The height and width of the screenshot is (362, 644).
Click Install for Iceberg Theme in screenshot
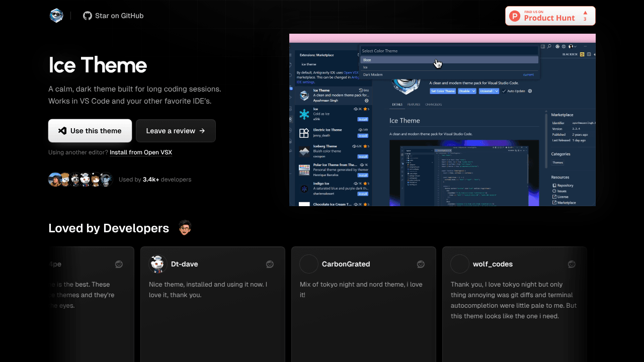pos(363,156)
